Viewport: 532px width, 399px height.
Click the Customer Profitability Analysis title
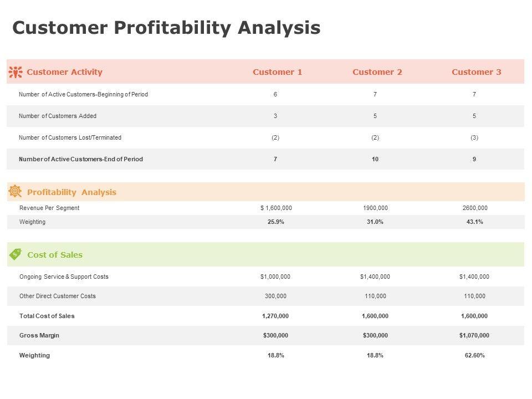click(166, 28)
